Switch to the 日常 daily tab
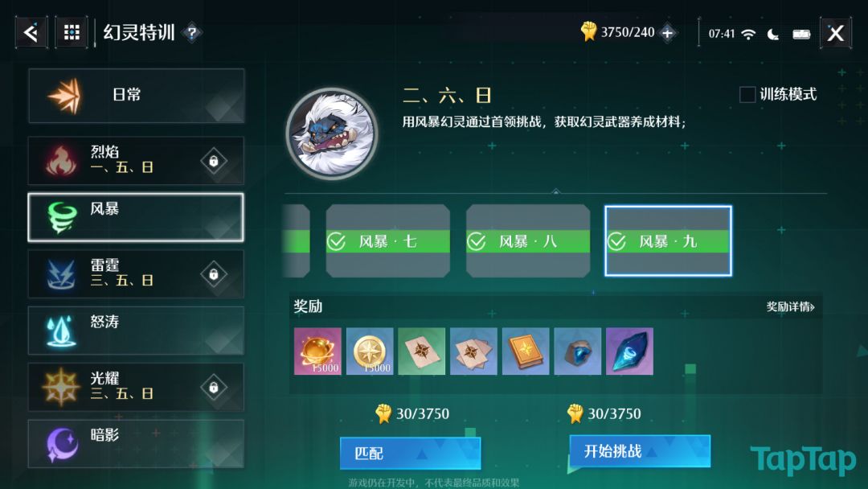The image size is (868, 489). coord(136,96)
